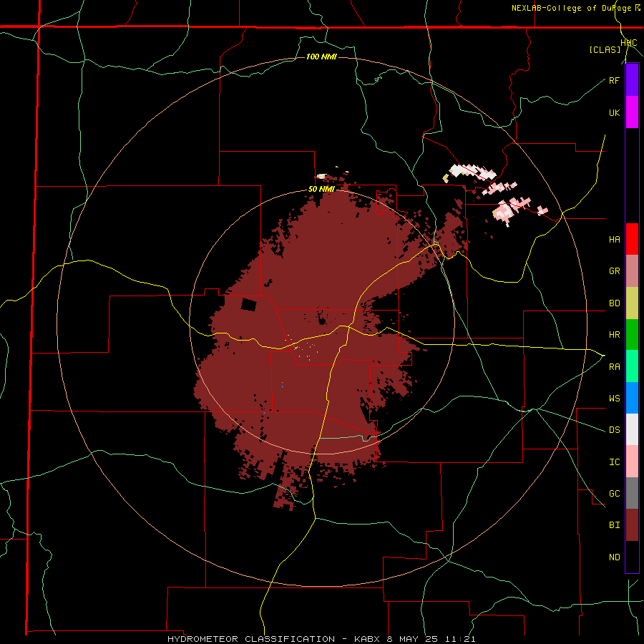Image resolution: width=644 pixels, height=644 pixels.
Task: Click the GR legend label
Action: [x=614, y=271]
